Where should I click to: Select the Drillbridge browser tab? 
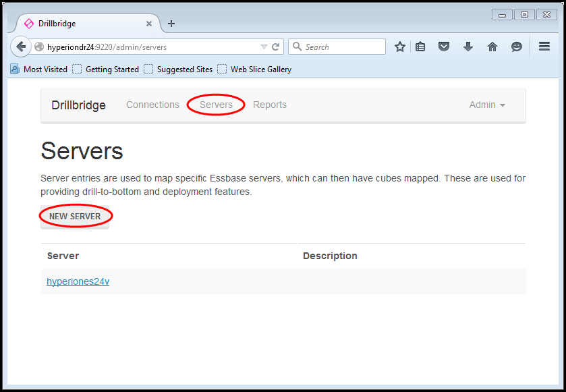click(x=88, y=24)
